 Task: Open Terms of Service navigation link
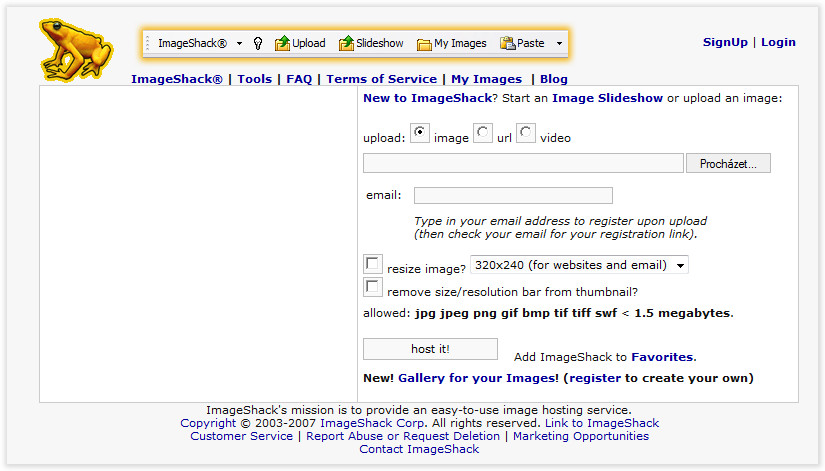click(381, 79)
